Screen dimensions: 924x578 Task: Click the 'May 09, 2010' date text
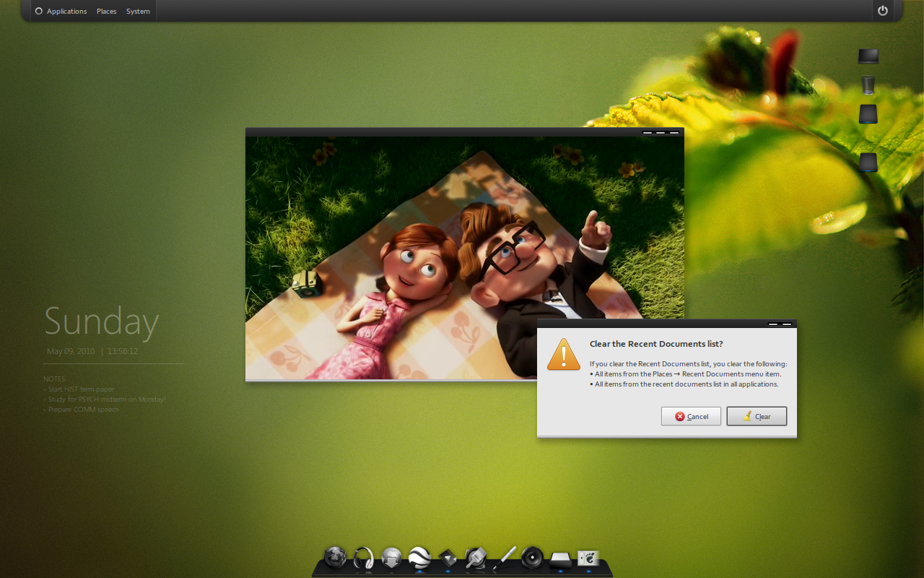click(x=71, y=351)
